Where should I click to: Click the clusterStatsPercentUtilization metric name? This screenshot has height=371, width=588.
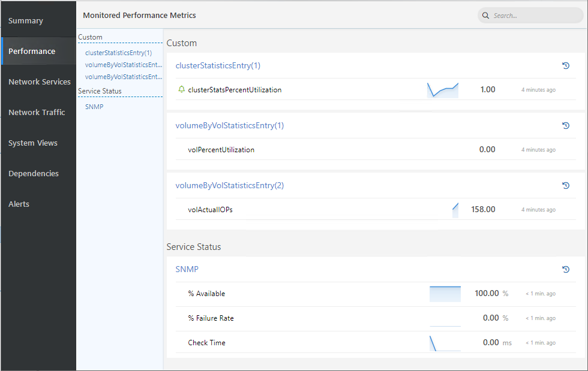(235, 89)
